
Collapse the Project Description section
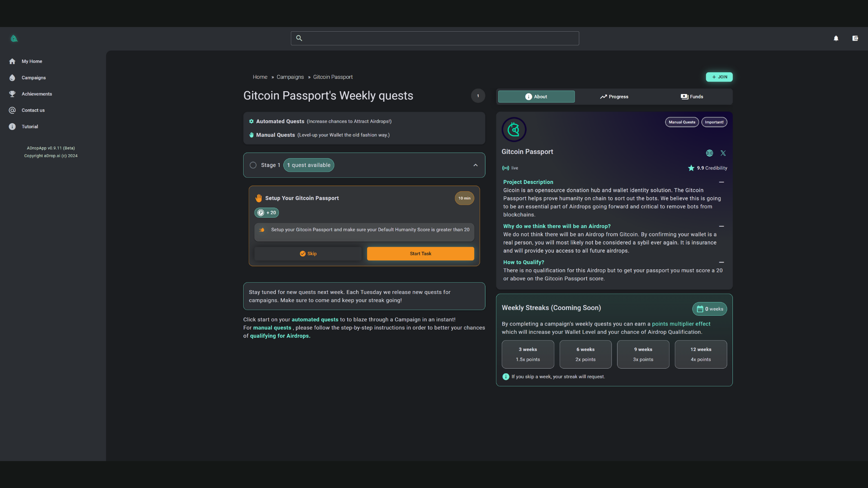[721, 182]
